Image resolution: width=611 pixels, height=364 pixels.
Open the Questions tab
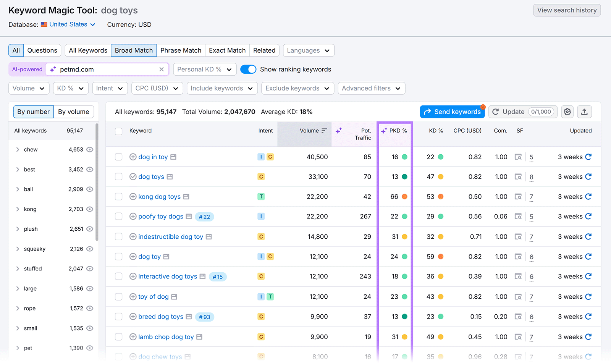[42, 50]
